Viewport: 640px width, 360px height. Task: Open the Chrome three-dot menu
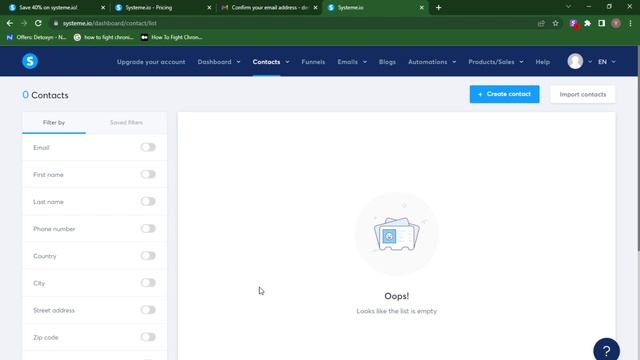(x=630, y=23)
